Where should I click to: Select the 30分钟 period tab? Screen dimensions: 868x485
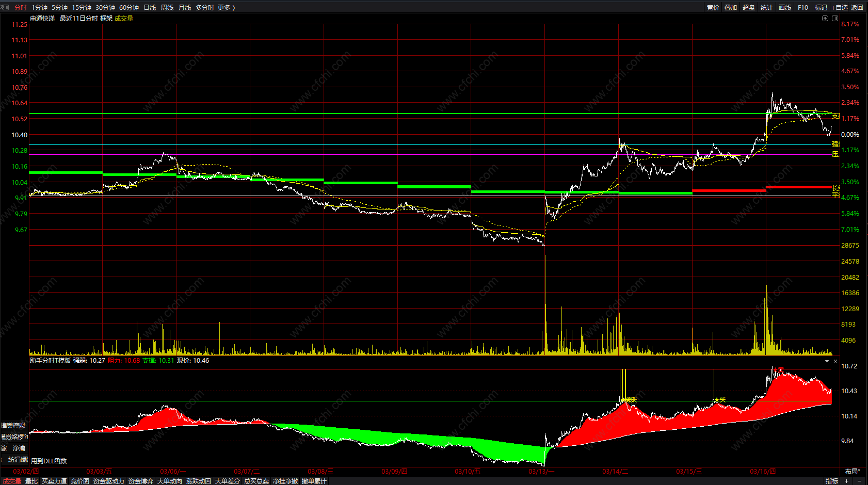[x=105, y=8]
